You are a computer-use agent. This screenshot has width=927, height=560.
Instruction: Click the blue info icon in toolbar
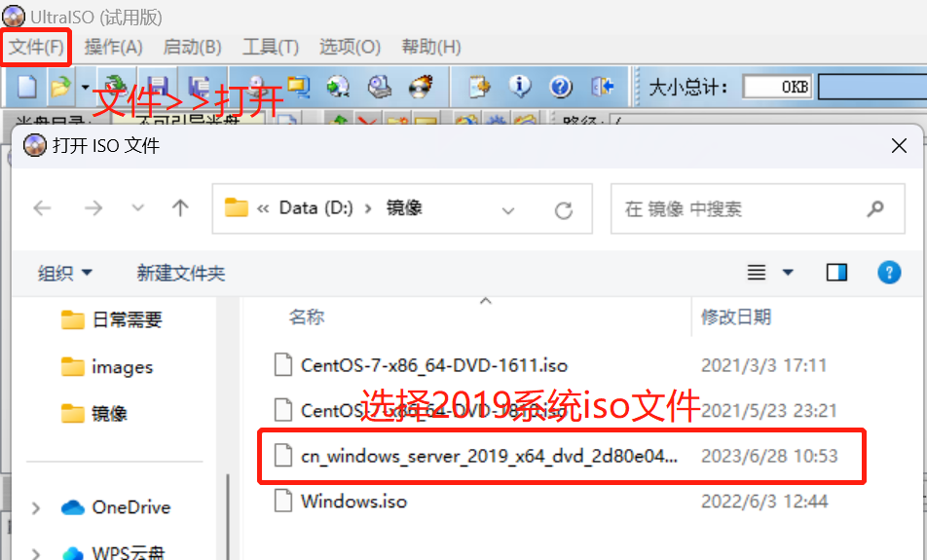(x=520, y=87)
